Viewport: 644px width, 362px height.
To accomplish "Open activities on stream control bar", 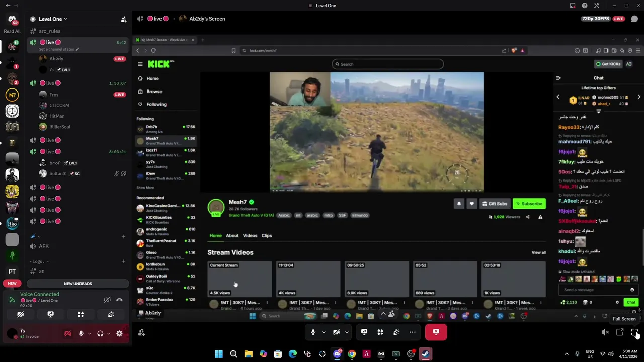I will (x=380, y=332).
